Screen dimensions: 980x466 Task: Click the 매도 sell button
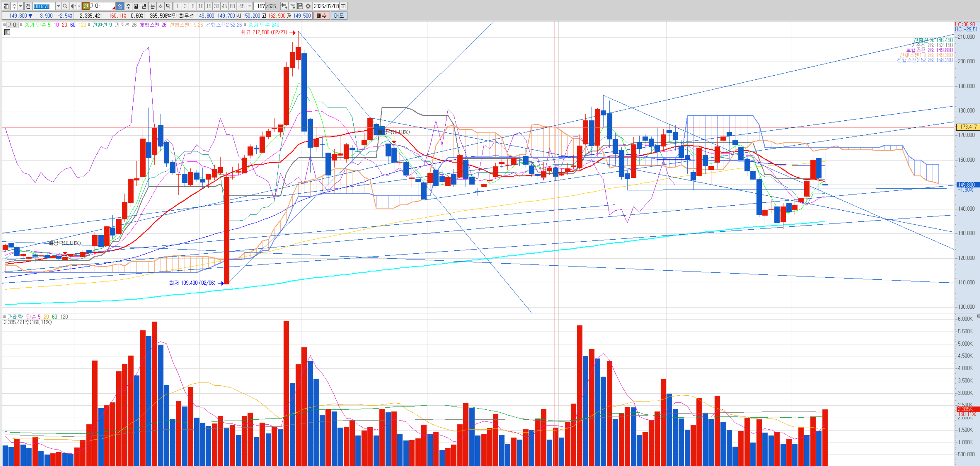(339, 15)
